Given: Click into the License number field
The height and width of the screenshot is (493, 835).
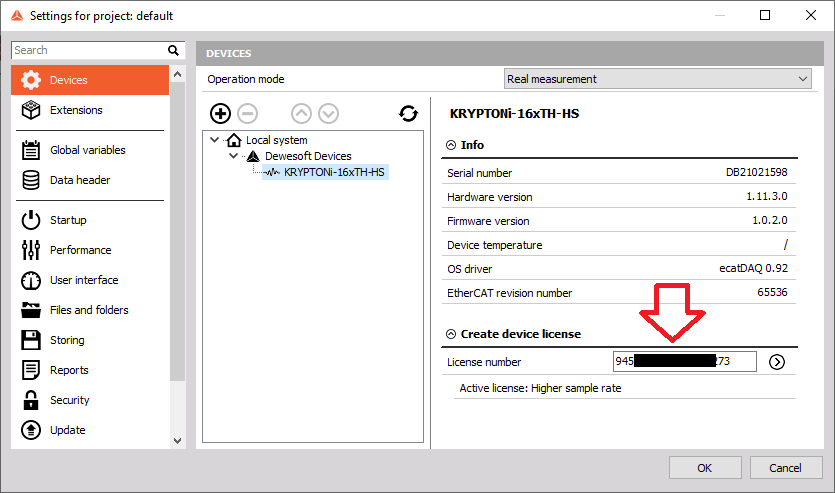Looking at the screenshot, I should (x=684, y=361).
